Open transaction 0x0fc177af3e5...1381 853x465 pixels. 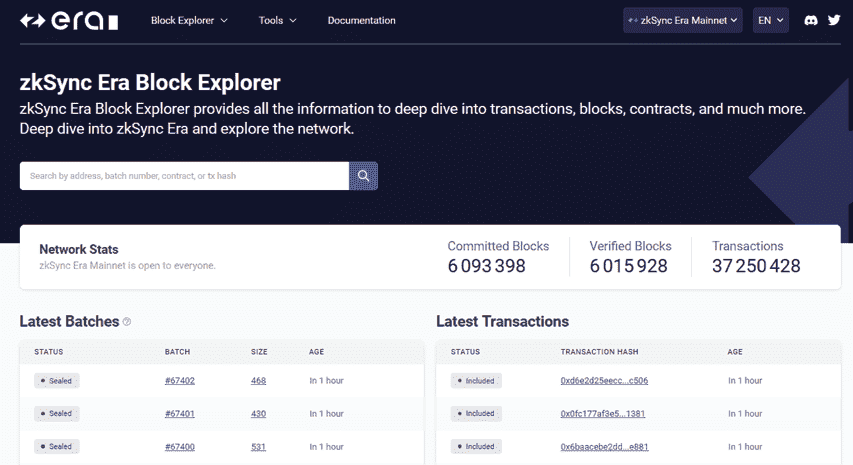click(603, 414)
